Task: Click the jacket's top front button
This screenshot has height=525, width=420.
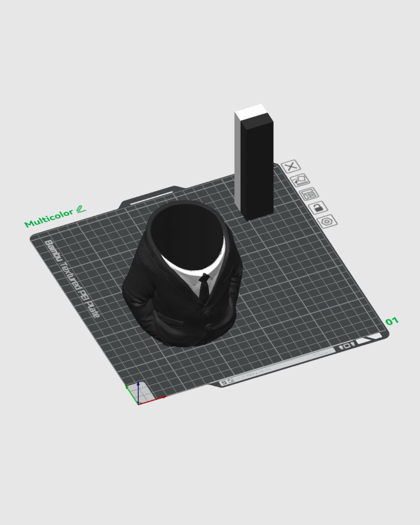Action: (207, 313)
